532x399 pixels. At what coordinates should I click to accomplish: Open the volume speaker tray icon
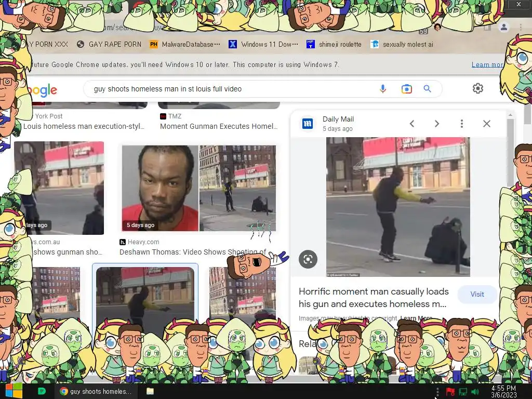pos(475,392)
